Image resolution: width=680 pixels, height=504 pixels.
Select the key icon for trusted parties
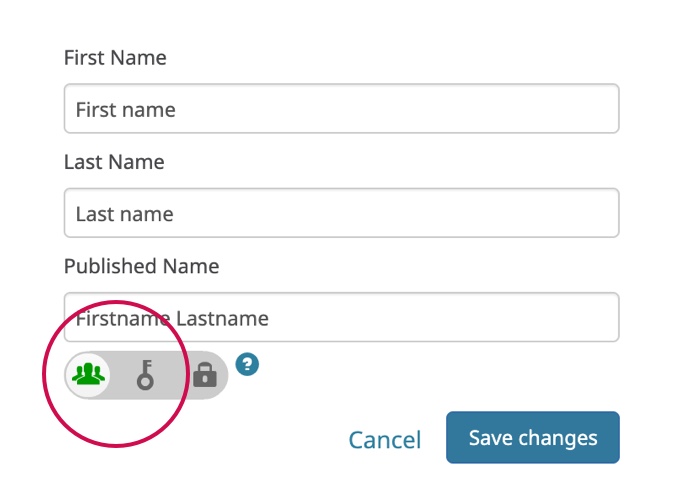click(x=146, y=375)
